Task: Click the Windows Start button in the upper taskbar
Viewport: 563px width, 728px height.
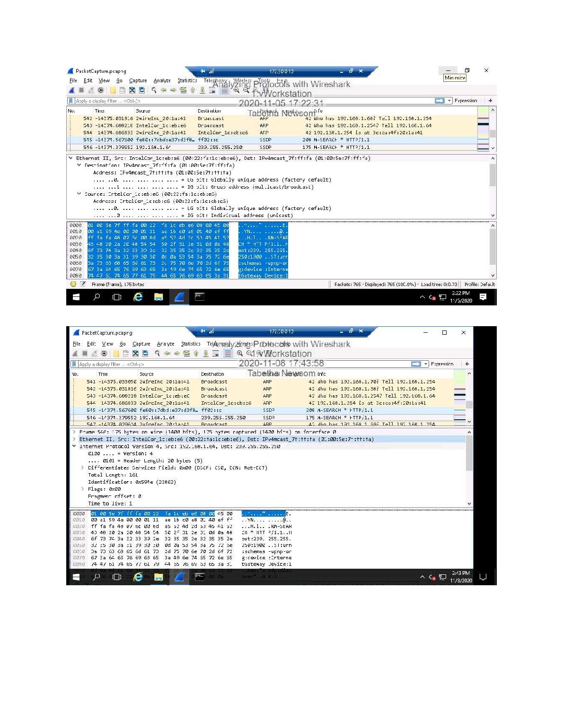Action: pyautogui.click(x=76, y=297)
